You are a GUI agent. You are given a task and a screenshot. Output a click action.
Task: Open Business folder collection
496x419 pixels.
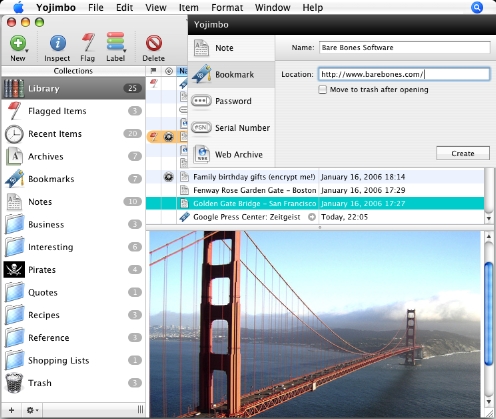pos(73,224)
